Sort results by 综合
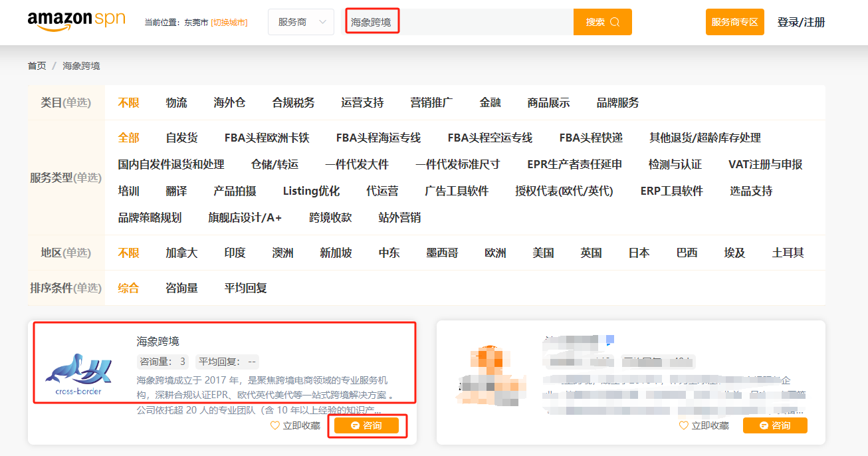 click(x=129, y=288)
